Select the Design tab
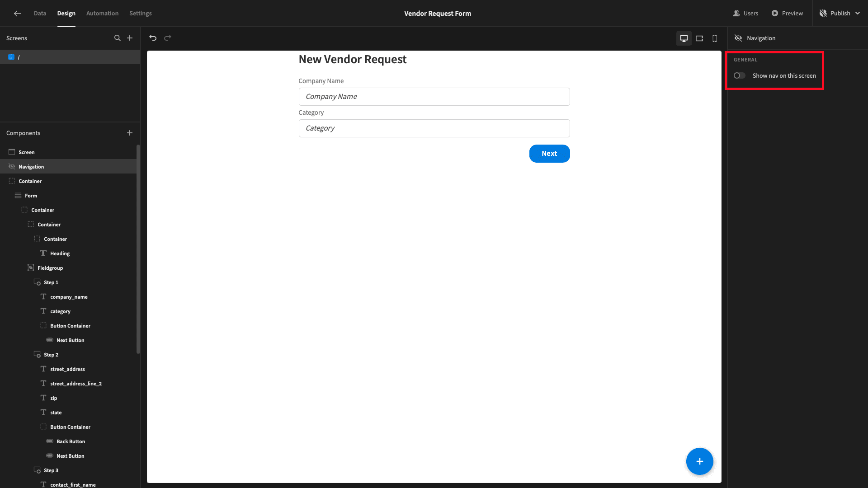This screenshot has width=868, height=488. pyautogui.click(x=66, y=13)
